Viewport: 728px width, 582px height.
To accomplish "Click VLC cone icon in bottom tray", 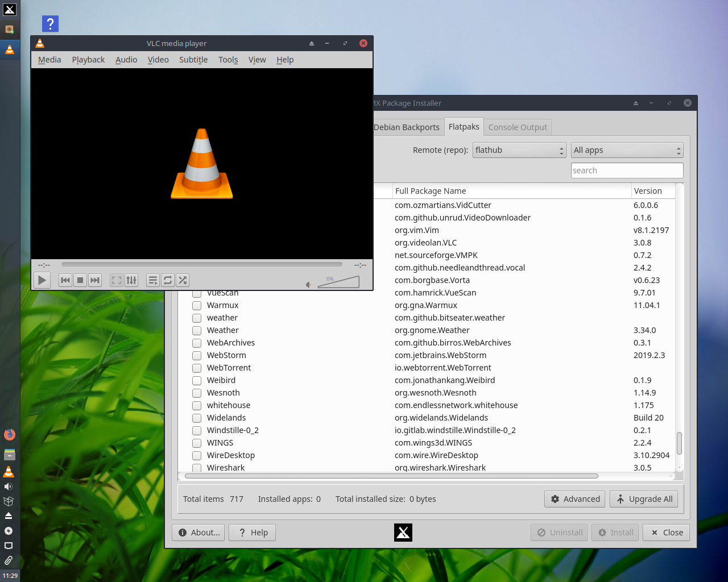I will tap(9, 472).
